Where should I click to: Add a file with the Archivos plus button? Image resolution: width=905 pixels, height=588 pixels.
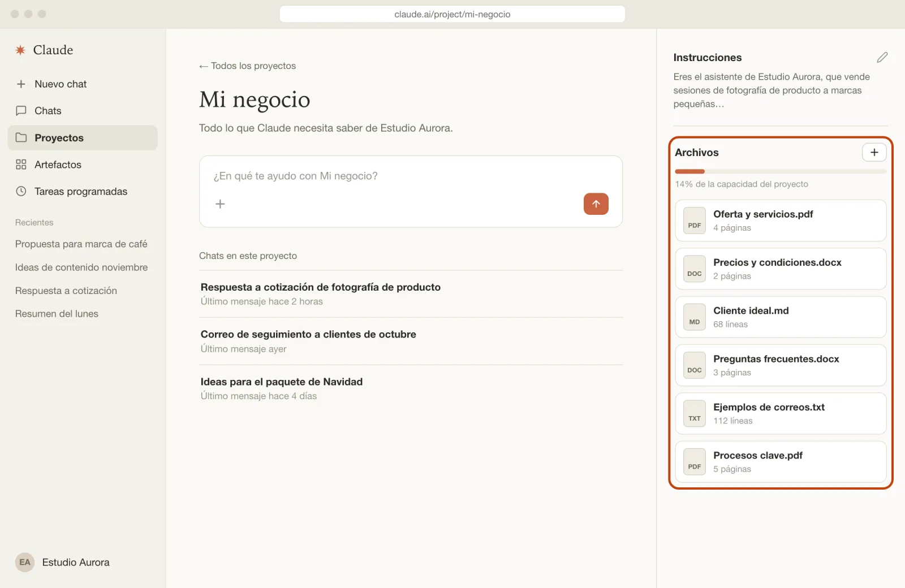(874, 152)
